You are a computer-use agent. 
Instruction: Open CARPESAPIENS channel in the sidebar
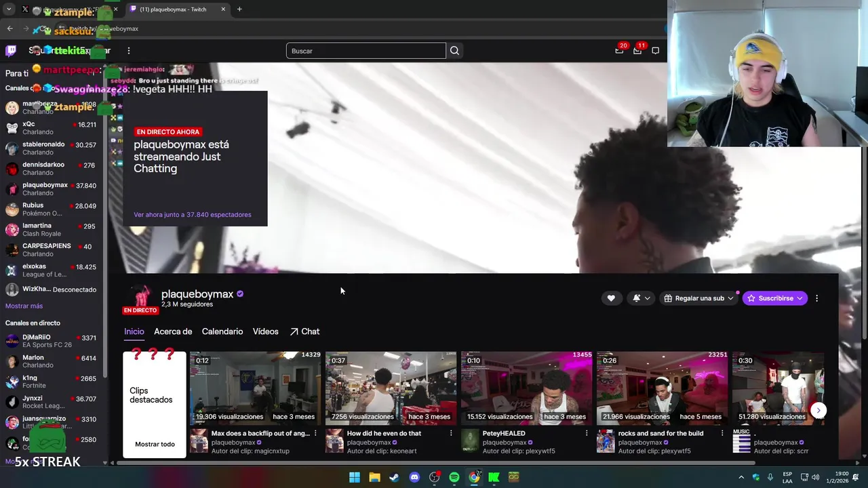(52, 250)
